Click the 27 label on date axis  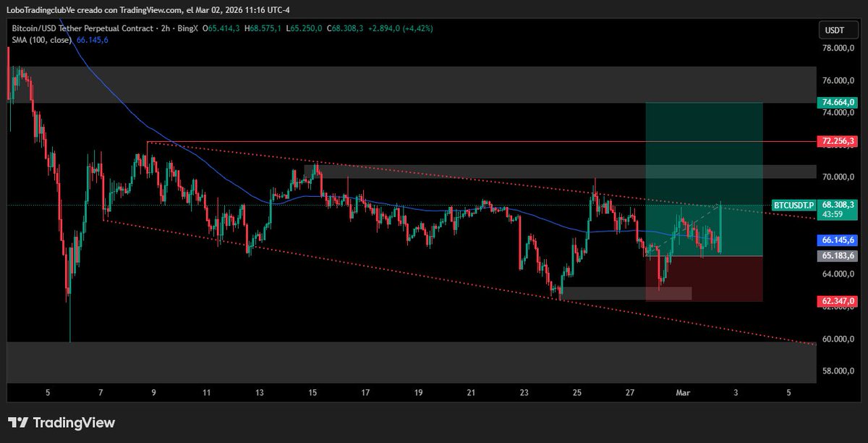630,393
